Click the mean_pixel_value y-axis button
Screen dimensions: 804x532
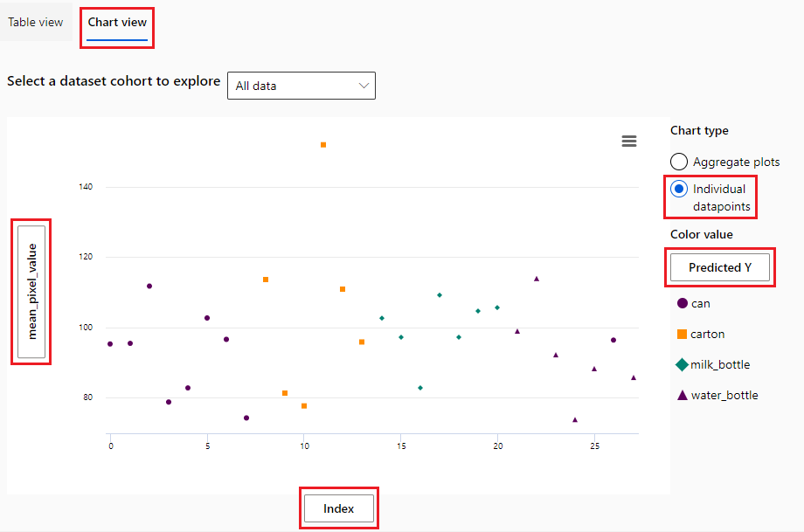point(31,292)
